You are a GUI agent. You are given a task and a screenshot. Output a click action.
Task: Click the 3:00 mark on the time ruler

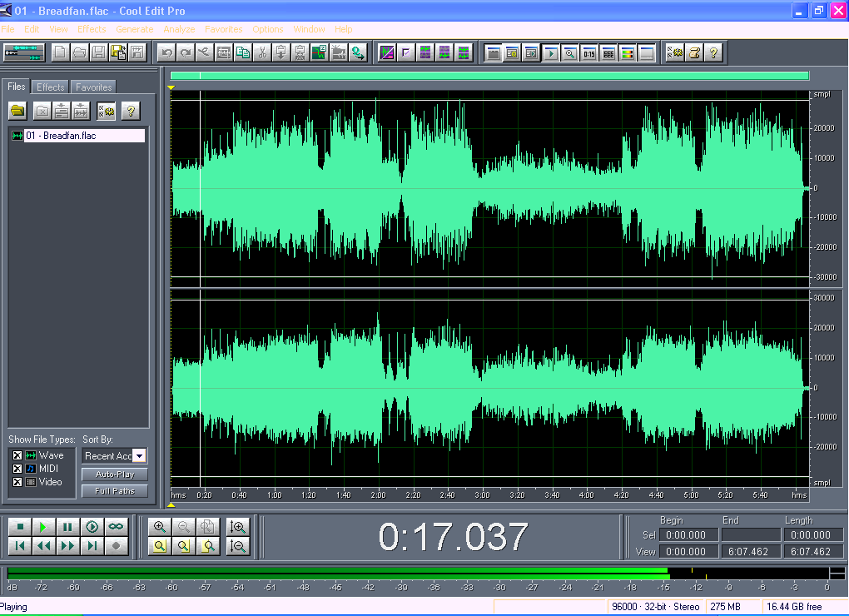(482, 494)
